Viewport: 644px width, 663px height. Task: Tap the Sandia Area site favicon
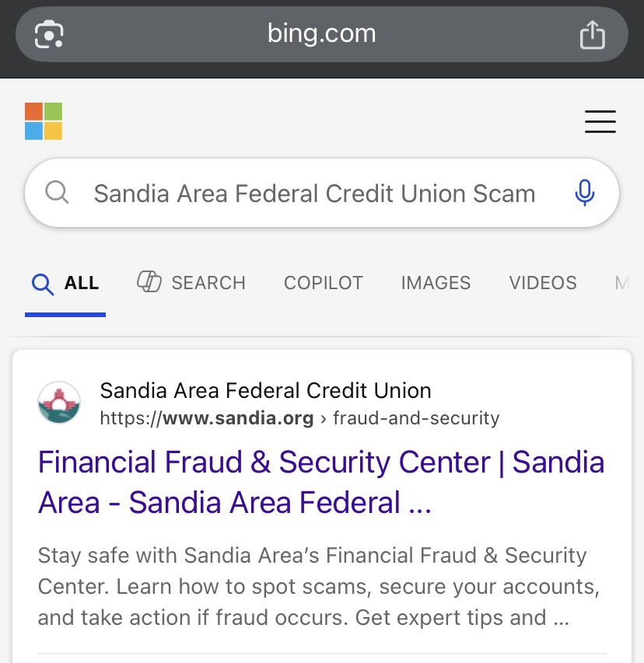pos(59,403)
